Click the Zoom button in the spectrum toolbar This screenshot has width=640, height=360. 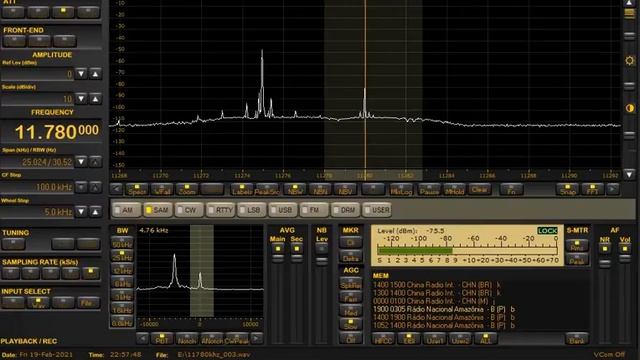(187, 189)
